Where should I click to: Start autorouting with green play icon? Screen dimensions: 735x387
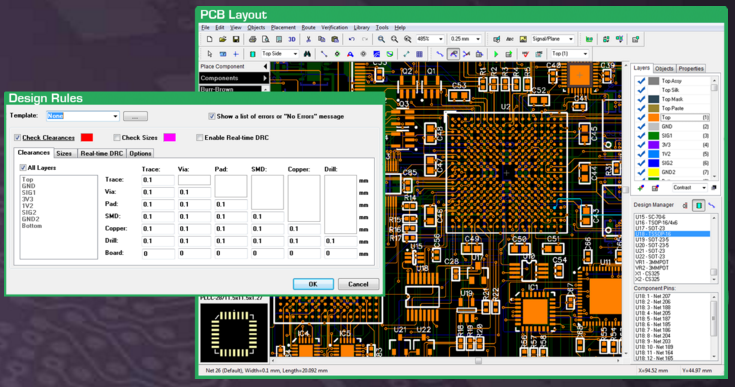[495, 54]
